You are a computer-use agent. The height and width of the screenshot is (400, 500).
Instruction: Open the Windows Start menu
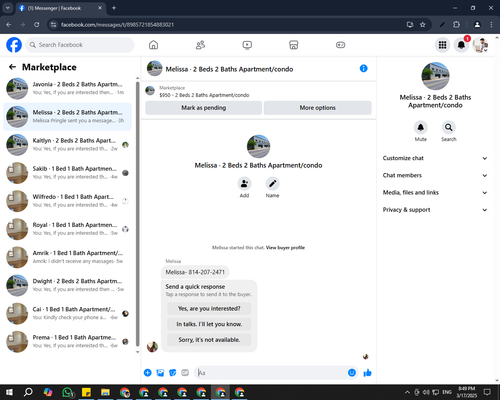click(x=9, y=392)
